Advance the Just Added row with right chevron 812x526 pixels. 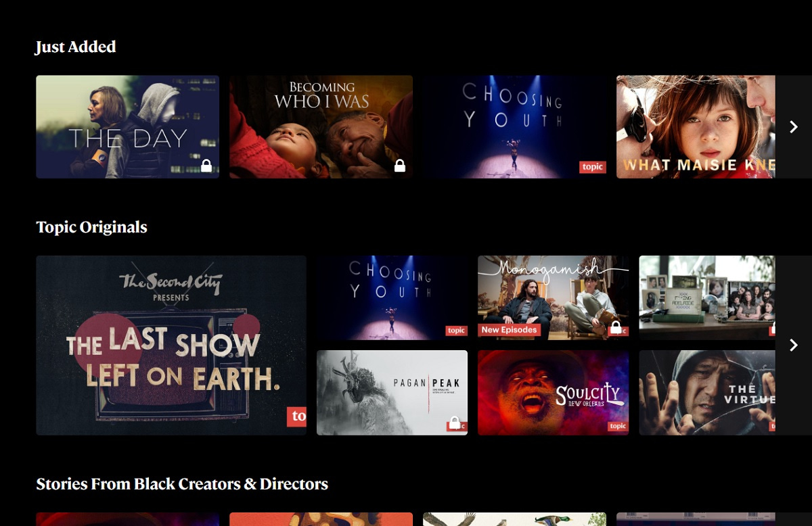tap(794, 126)
